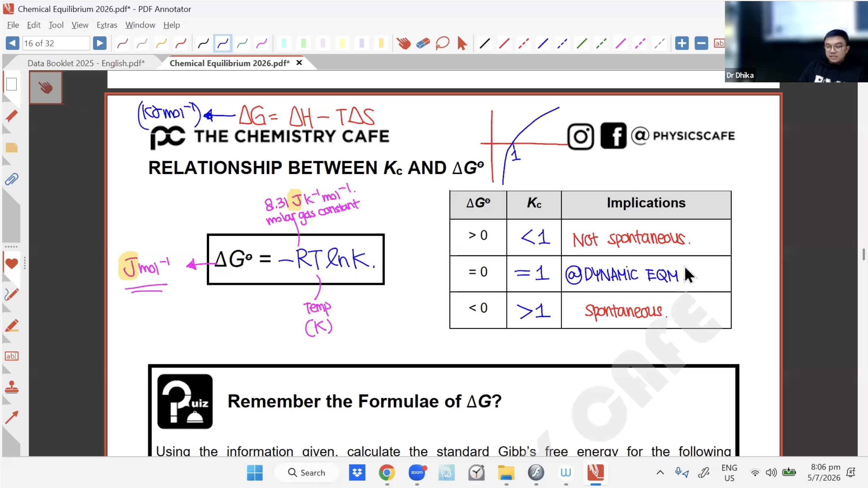The height and width of the screenshot is (488, 868).
Task: Select the Lasso selection tool
Action: tap(442, 43)
